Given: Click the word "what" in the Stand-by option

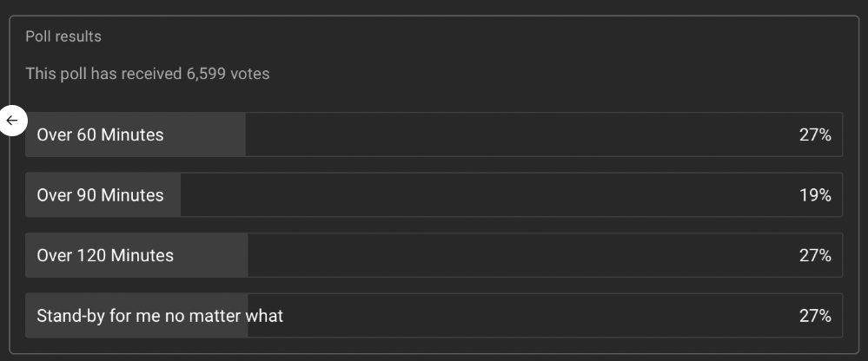Looking at the screenshot, I should [264, 316].
